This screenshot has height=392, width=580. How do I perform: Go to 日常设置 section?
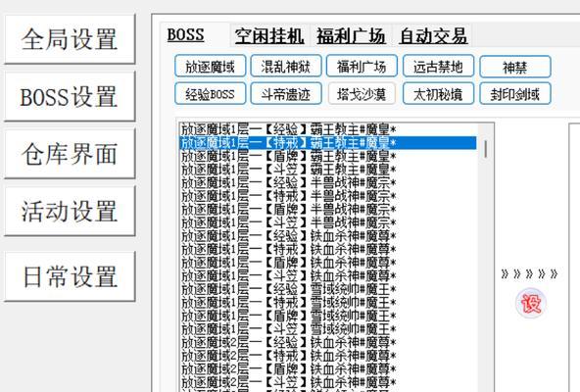pos(70,276)
